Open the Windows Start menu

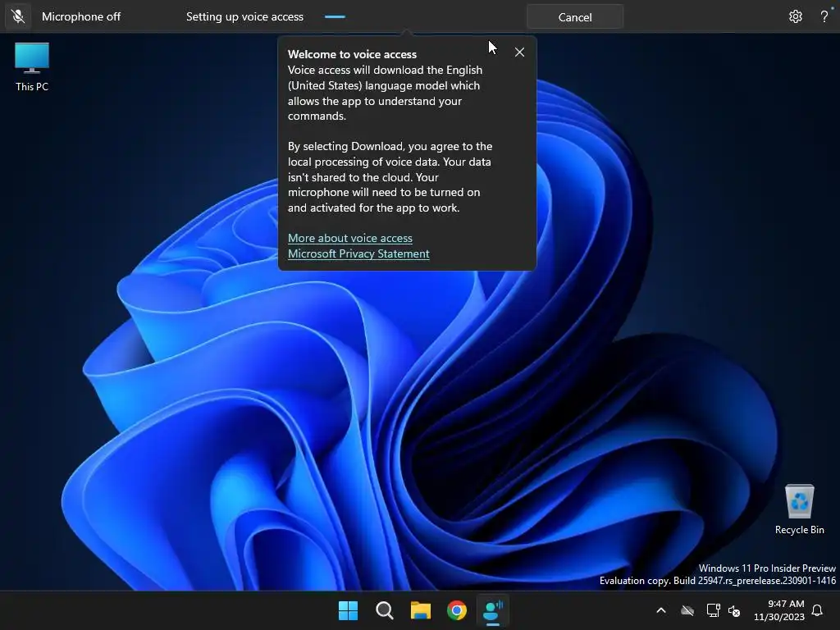348,610
